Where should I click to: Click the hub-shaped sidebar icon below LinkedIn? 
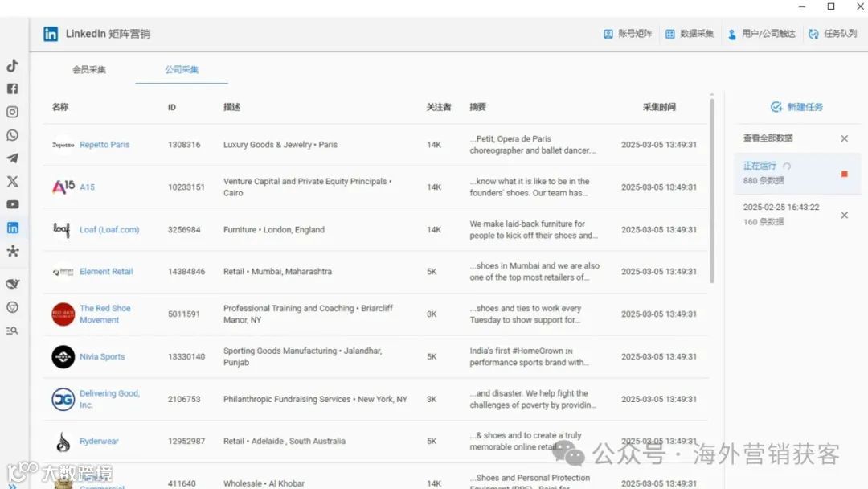point(12,251)
